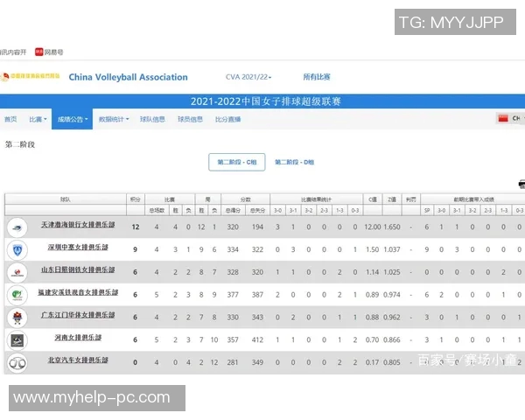Viewport: 525px width, 420px height.
Task: Expand the 比赛 menu dropdown
Action: coord(38,119)
